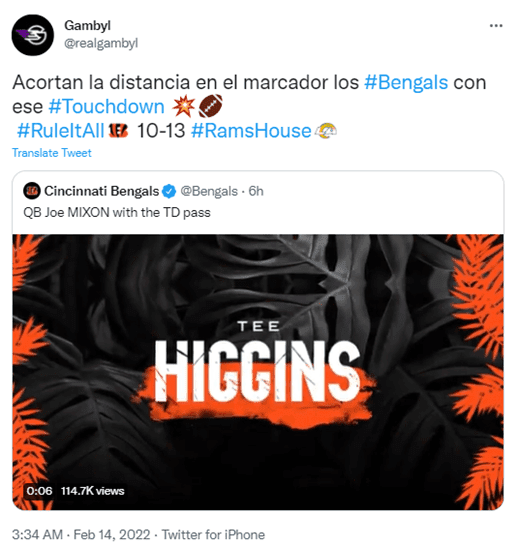Click the blue verified badge
Screen dimensions: 518x547
(x=170, y=191)
